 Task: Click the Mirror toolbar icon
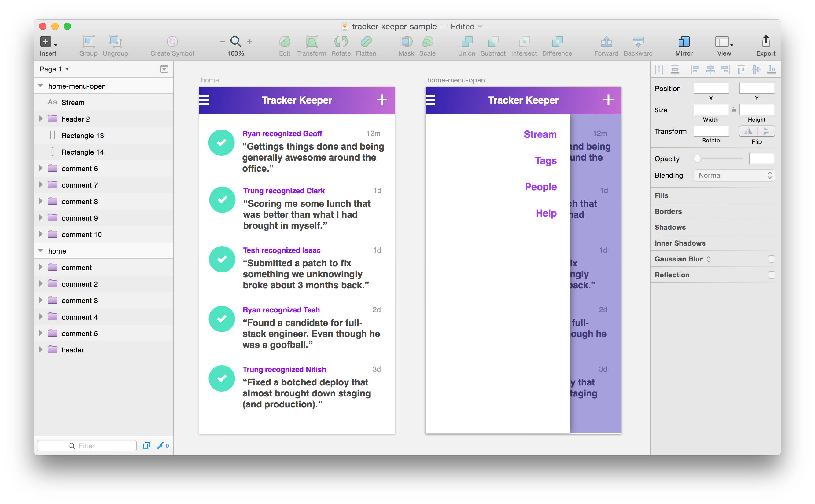684,42
